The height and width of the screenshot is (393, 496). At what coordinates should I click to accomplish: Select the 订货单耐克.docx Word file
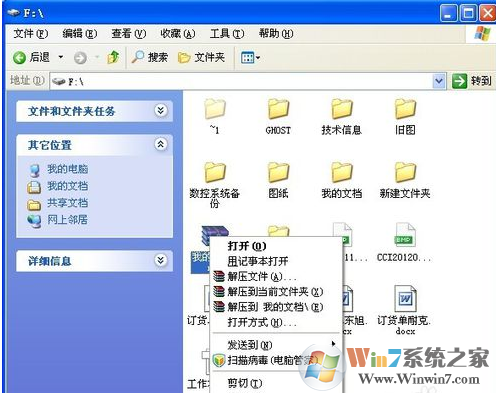[405, 298]
